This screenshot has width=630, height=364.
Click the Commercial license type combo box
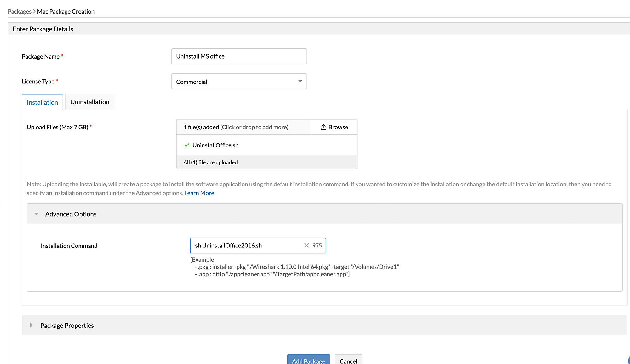(x=233, y=82)
